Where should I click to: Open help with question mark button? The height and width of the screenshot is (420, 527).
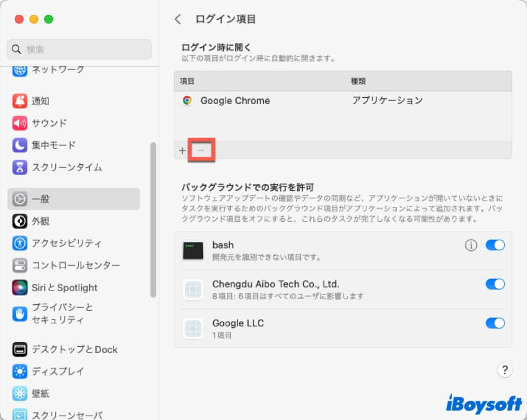point(505,370)
